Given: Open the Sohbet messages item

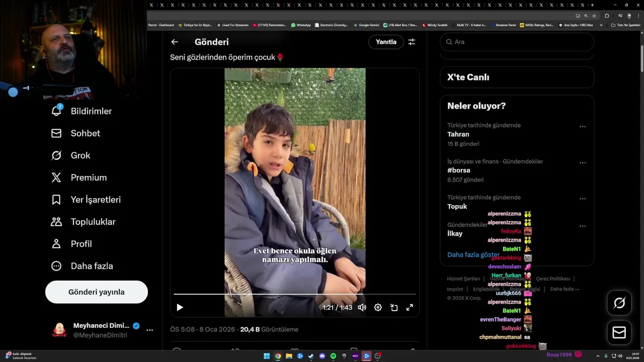Looking at the screenshot, I should (x=75, y=133).
